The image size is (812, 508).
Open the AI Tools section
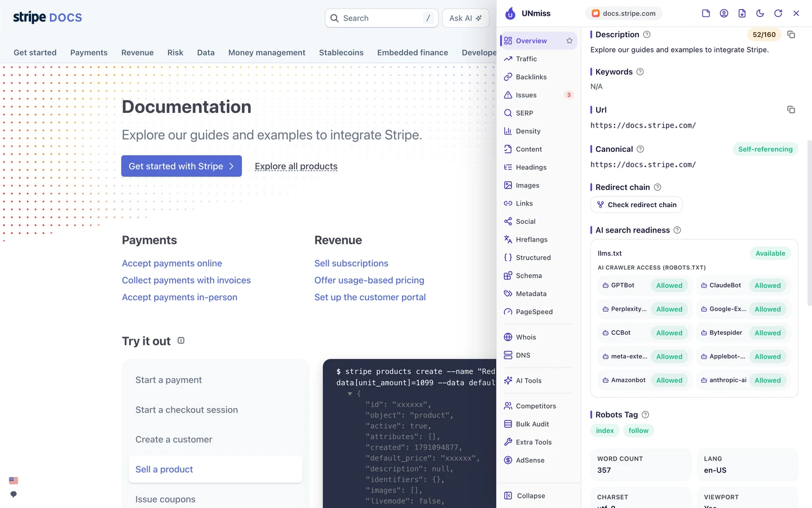tap(539, 380)
